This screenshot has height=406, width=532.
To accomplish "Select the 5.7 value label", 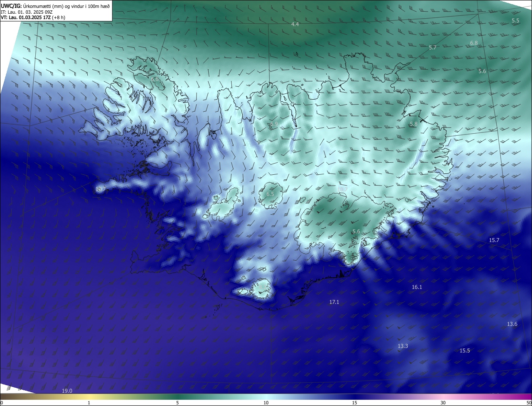I will tap(433, 48).
